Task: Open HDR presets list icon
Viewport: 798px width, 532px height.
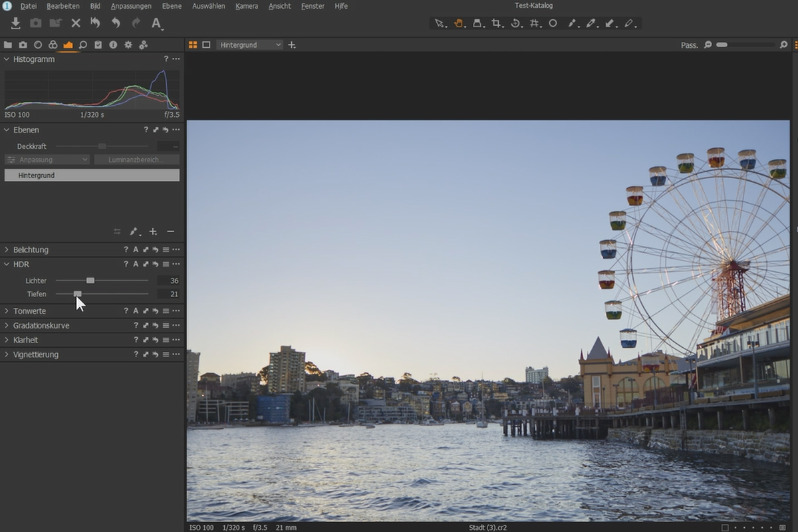Action: tap(166, 264)
